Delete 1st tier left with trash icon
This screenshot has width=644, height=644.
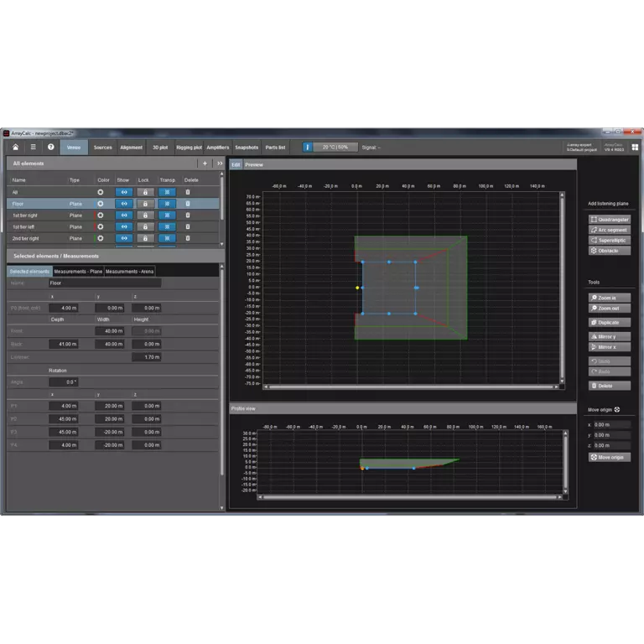(188, 226)
